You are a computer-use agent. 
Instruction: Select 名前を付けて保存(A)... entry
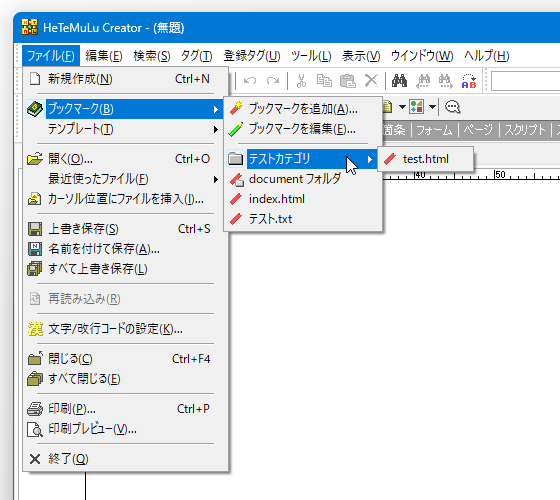point(125,249)
